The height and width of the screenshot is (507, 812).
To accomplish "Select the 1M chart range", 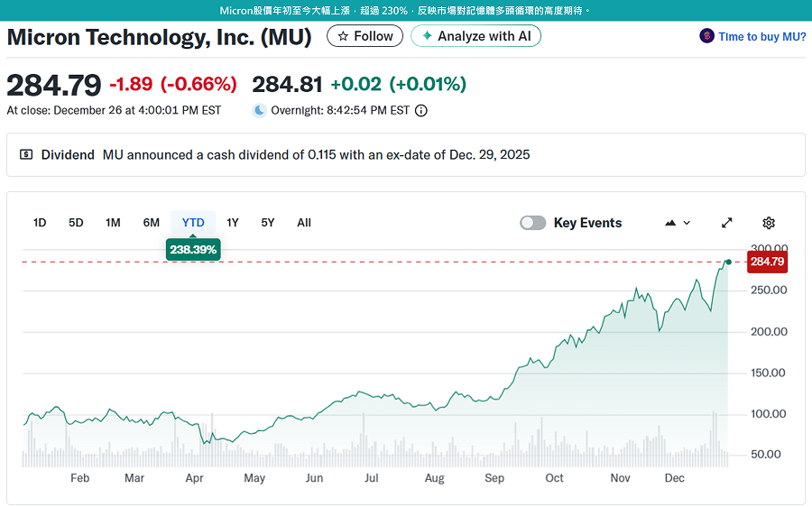I will point(113,223).
